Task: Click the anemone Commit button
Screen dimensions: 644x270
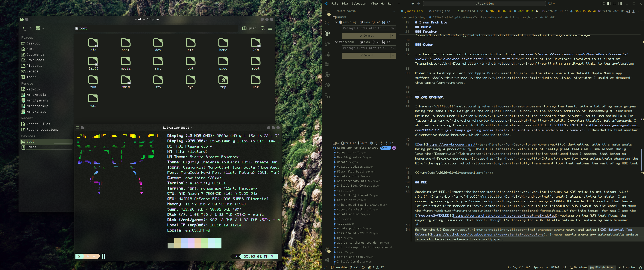Action: click(366, 55)
